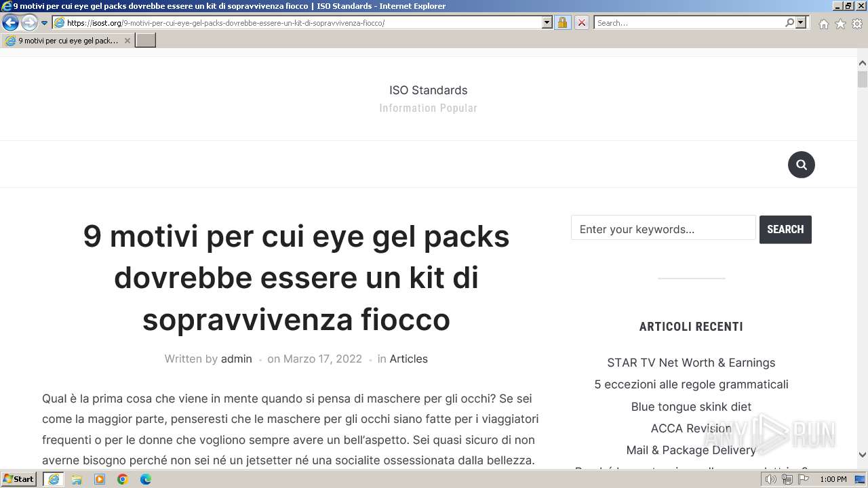Open the ISO Standards site title
868x488 pixels.
(x=428, y=90)
